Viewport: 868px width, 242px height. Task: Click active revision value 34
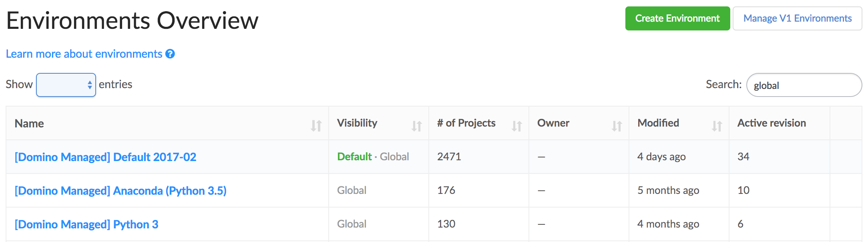tap(743, 157)
